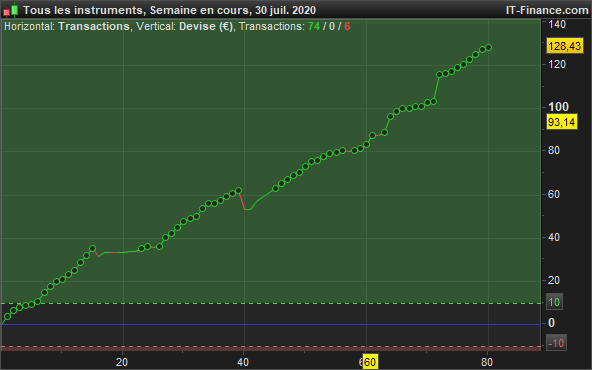Click the green 74 winning transactions count
The image size is (592, 370).
click(314, 26)
